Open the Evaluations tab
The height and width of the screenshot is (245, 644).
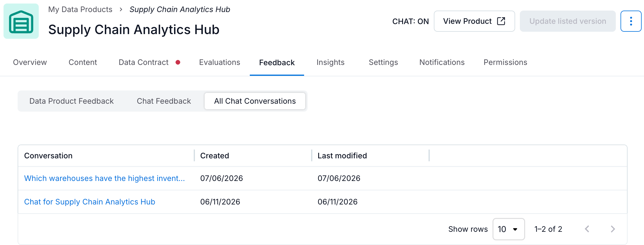point(220,62)
